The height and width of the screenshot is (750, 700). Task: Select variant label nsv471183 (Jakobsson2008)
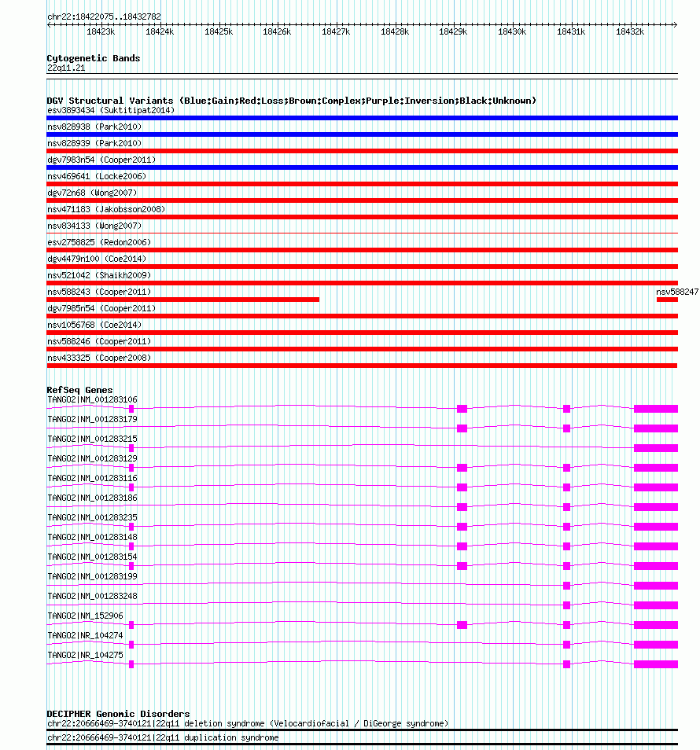click(106, 209)
